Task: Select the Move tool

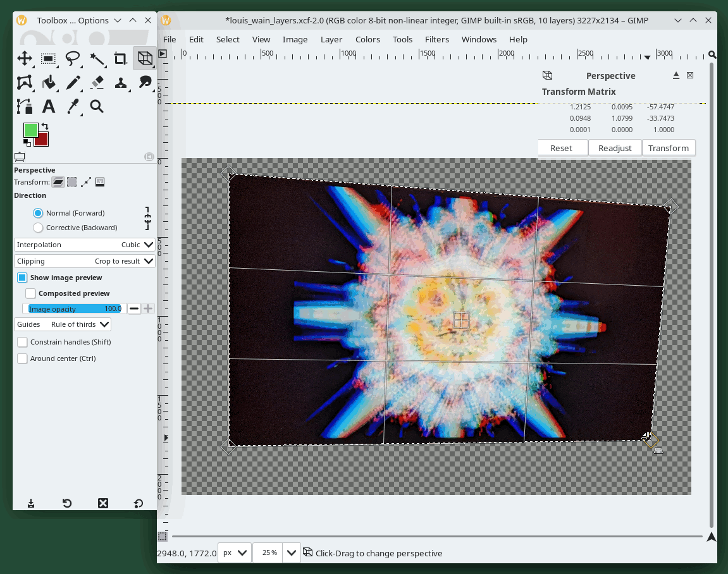Action: point(25,58)
